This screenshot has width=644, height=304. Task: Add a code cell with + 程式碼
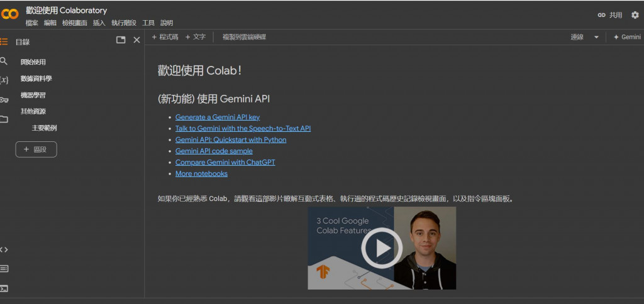point(165,37)
